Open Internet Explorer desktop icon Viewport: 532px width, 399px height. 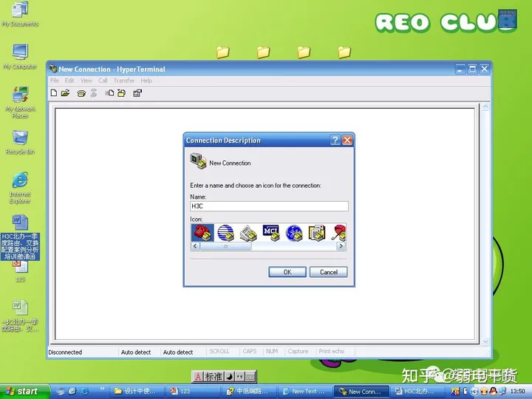pos(20,188)
